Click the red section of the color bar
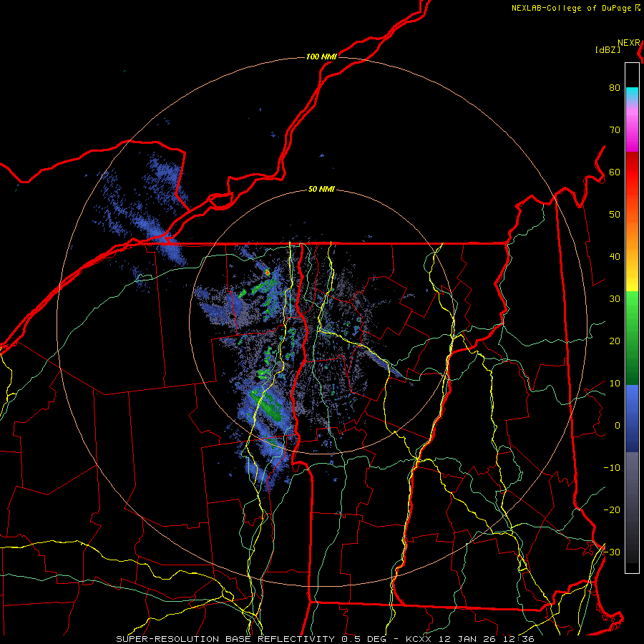Screen dimensions: 644x644 pyautogui.click(x=632, y=172)
